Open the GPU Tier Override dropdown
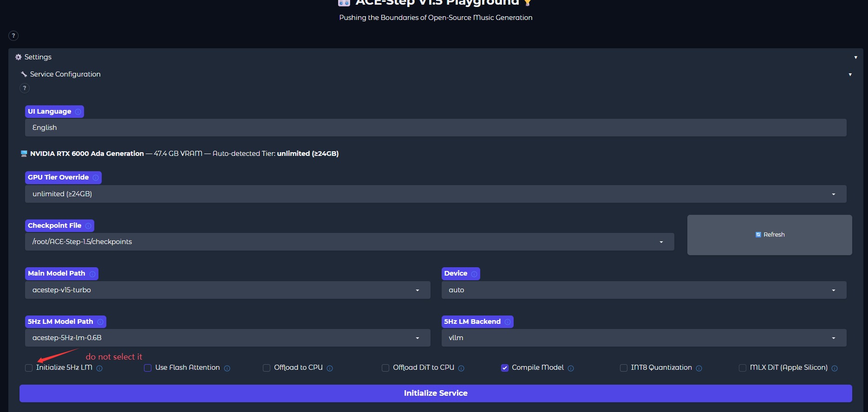The height and width of the screenshot is (412, 868). tap(436, 194)
